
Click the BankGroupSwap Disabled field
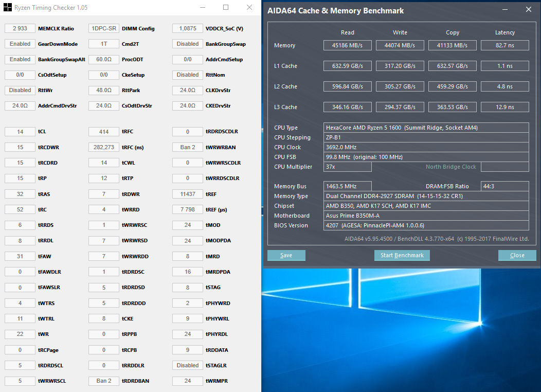(x=188, y=44)
